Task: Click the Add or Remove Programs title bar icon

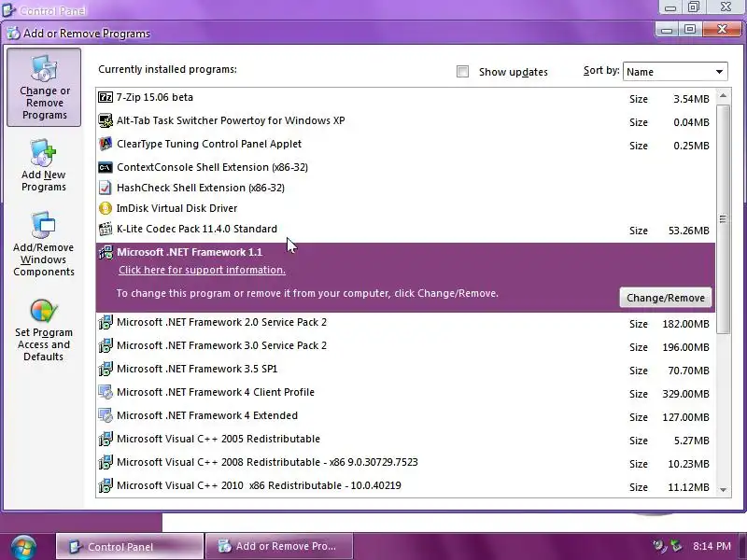Action: (x=13, y=34)
